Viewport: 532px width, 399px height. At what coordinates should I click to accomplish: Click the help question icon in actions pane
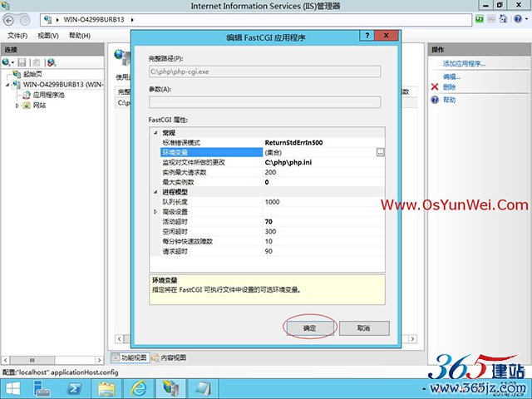[435, 100]
